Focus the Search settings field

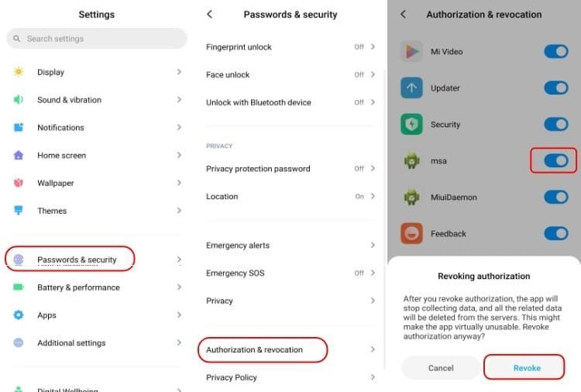pyautogui.click(x=97, y=39)
